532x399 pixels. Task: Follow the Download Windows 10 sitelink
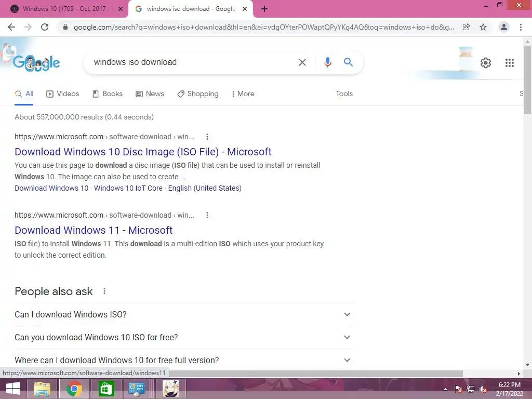point(51,188)
